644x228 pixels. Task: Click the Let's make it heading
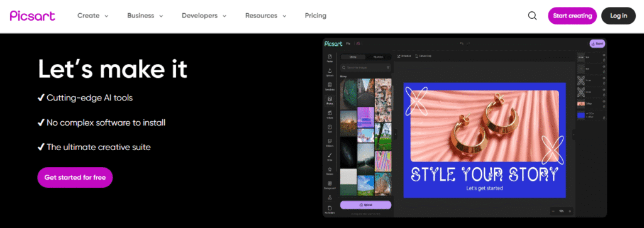(113, 69)
